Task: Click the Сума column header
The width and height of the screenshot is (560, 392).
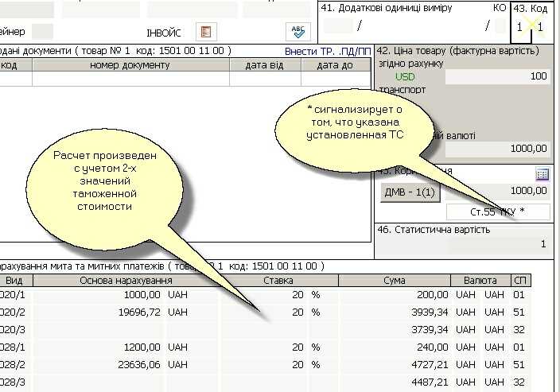Action: (394, 281)
